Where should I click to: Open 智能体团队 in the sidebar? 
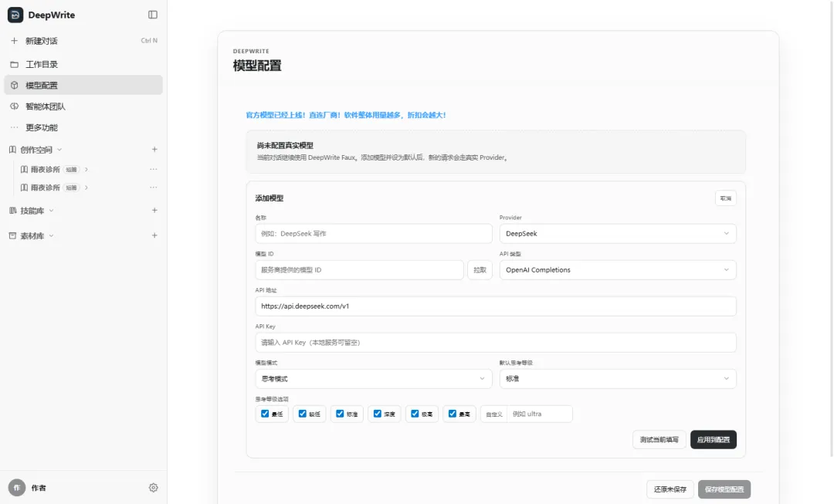[x=83, y=107]
